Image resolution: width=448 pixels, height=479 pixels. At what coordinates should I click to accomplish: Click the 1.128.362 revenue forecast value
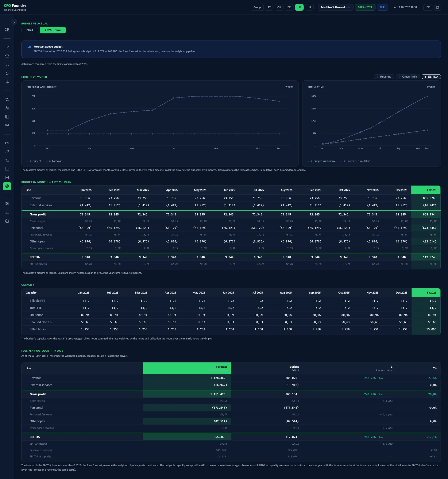click(x=218, y=378)
